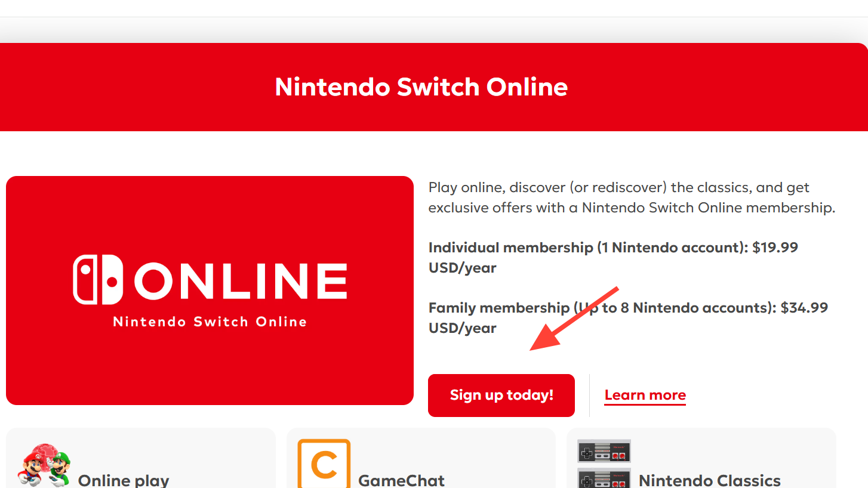Click the orange GameChat C icon
This screenshot has width=868, height=488.
(x=324, y=464)
